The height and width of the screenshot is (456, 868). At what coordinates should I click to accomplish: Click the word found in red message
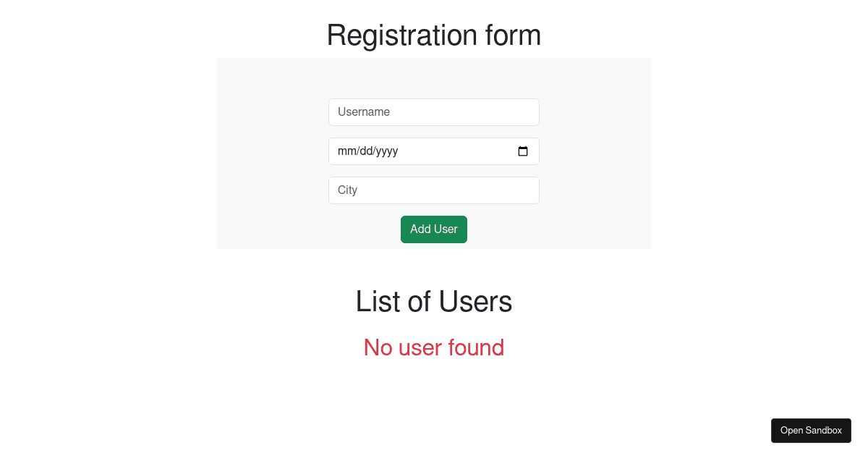[476, 347]
